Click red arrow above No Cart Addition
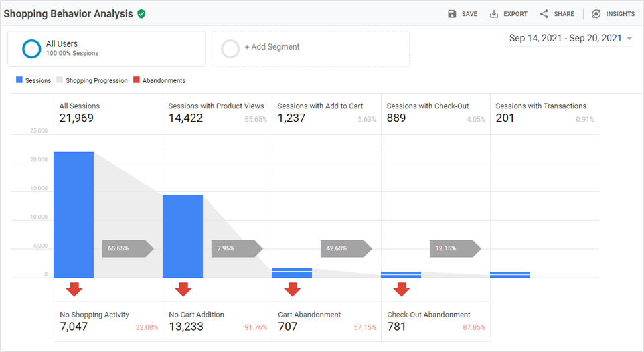Viewport: 644px width, 352px height. click(183, 289)
